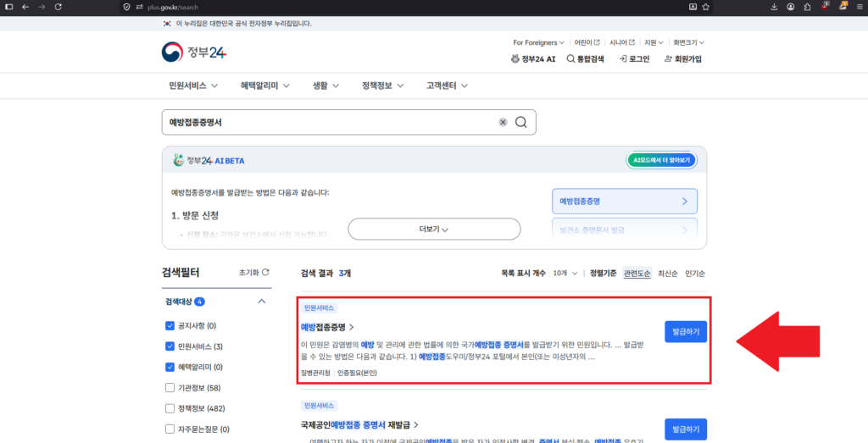Expand the 혜택알리미 menu
868x443 pixels.
pyautogui.click(x=265, y=86)
